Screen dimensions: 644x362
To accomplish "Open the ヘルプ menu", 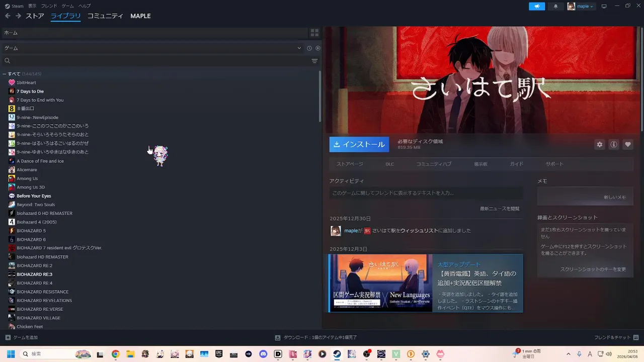I will (x=85, y=6).
